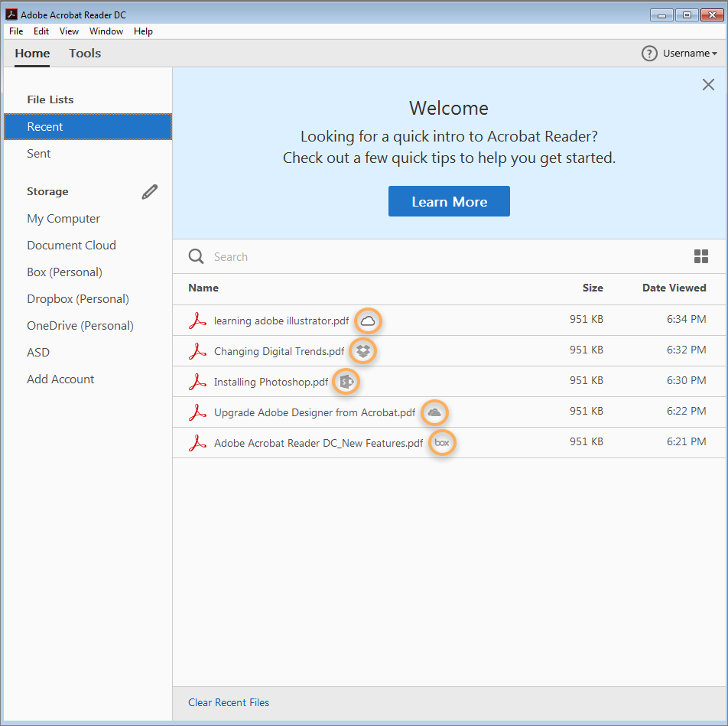Click the Help question mark icon
The height and width of the screenshot is (726, 728).
click(x=649, y=54)
